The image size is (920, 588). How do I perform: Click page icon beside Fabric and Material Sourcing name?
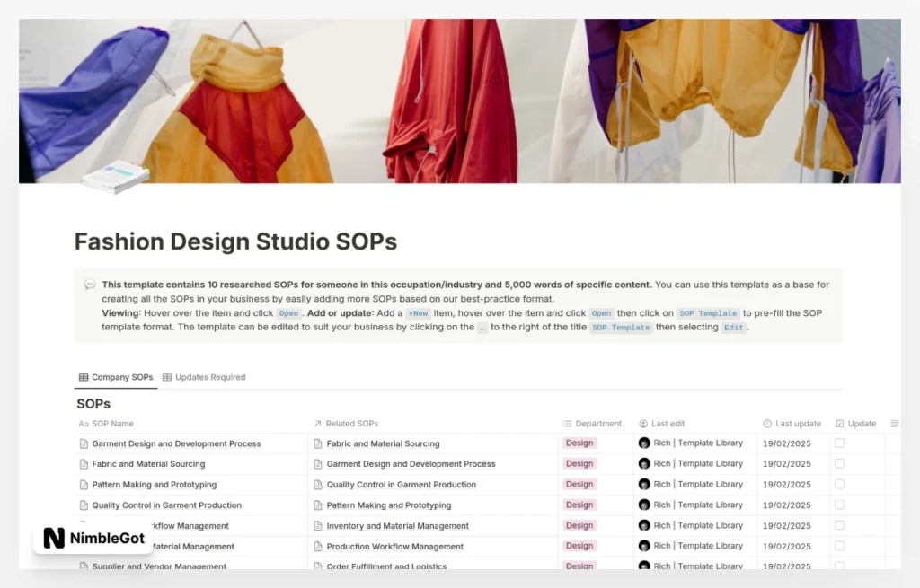84,464
